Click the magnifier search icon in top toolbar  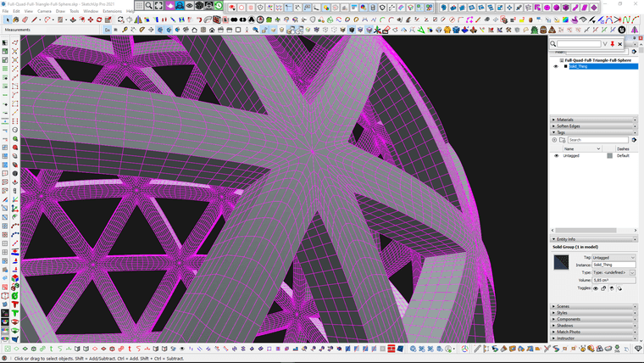point(148,6)
